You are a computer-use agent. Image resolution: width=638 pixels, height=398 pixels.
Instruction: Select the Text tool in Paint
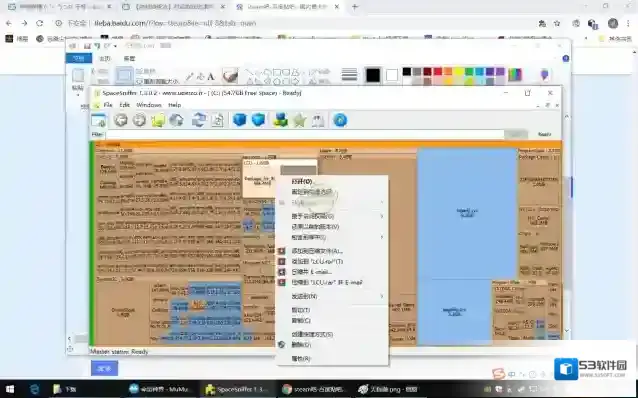click(x=211, y=76)
